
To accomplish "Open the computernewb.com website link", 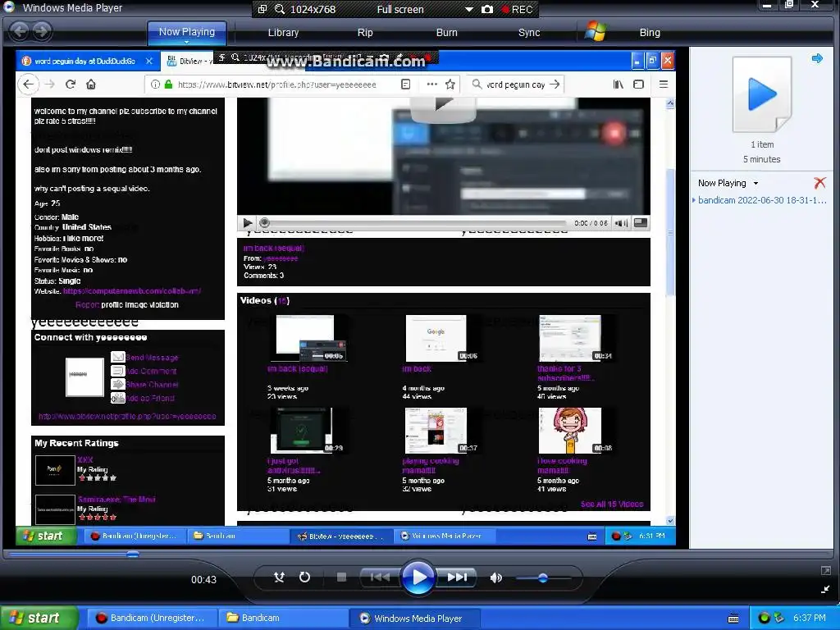I will tap(132, 291).
